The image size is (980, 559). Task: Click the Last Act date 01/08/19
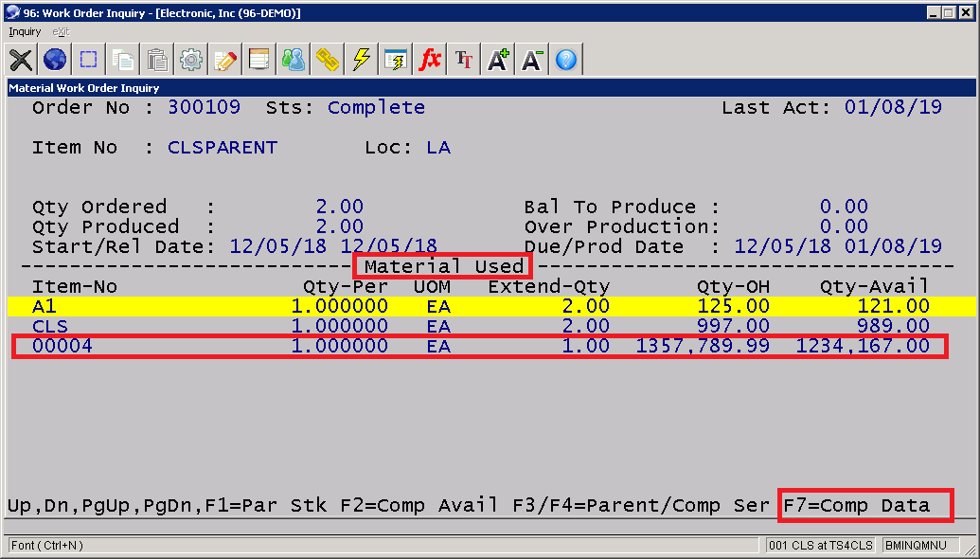893,108
